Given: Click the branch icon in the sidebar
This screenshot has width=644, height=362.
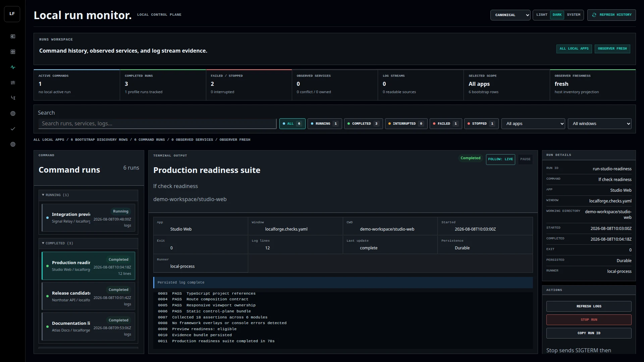Looking at the screenshot, I should 13,98.
